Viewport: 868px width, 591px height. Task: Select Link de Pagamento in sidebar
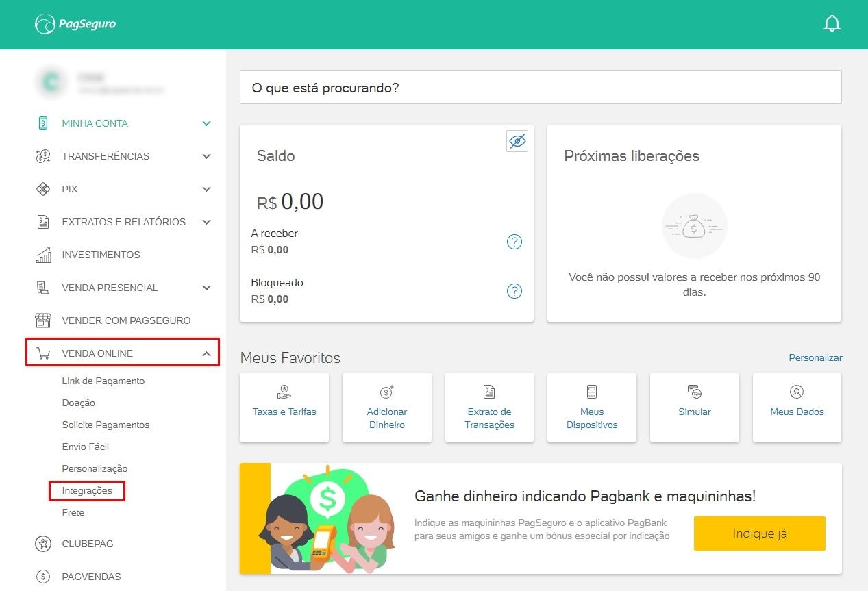(x=103, y=381)
